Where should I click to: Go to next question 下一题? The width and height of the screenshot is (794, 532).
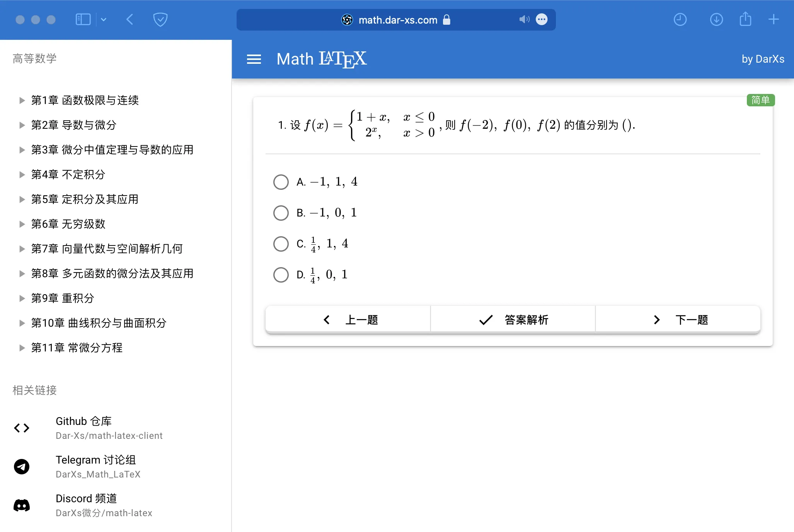[x=678, y=320]
